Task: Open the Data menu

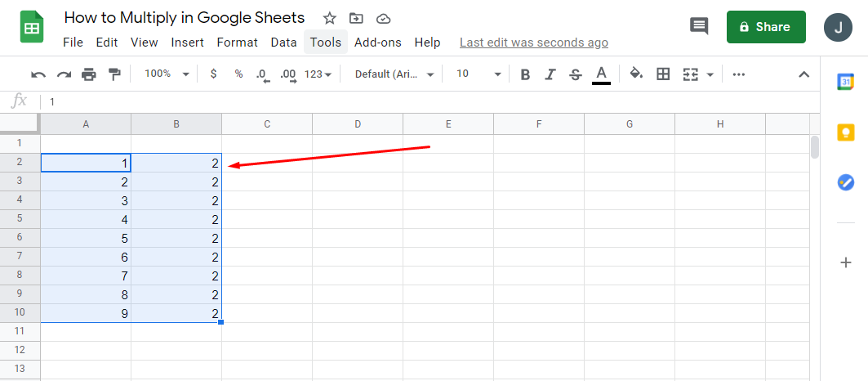Action: point(283,43)
